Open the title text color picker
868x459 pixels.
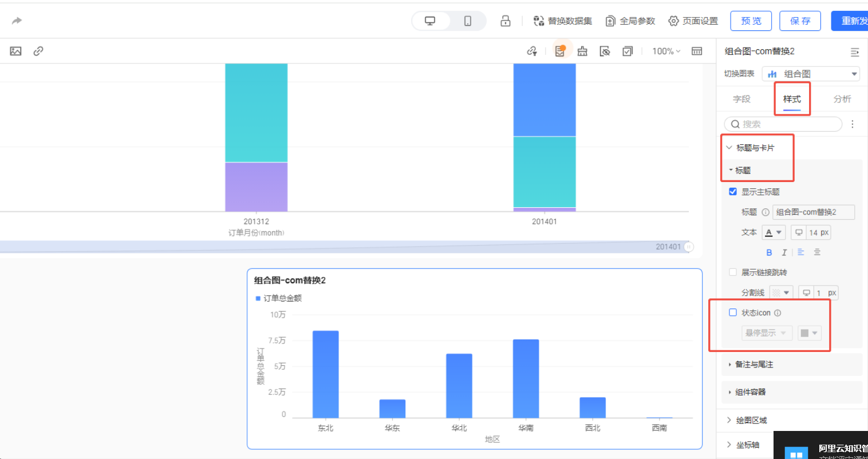point(773,232)
